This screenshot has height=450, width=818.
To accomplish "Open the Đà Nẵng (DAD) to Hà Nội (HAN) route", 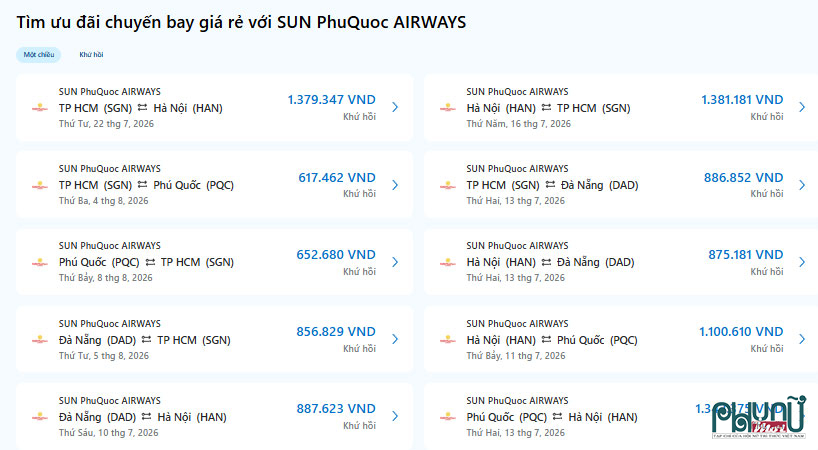I will point(214,416).
